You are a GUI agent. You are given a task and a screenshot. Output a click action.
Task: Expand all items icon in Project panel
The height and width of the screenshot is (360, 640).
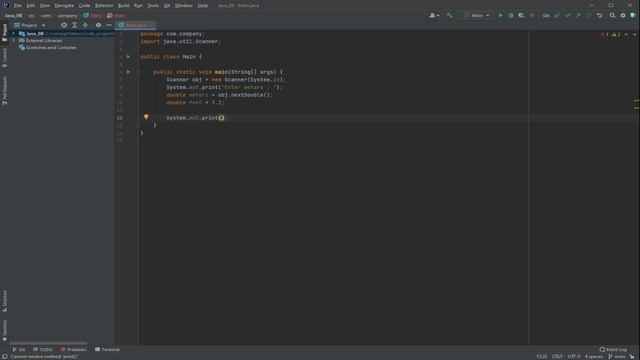click(75, 25)
